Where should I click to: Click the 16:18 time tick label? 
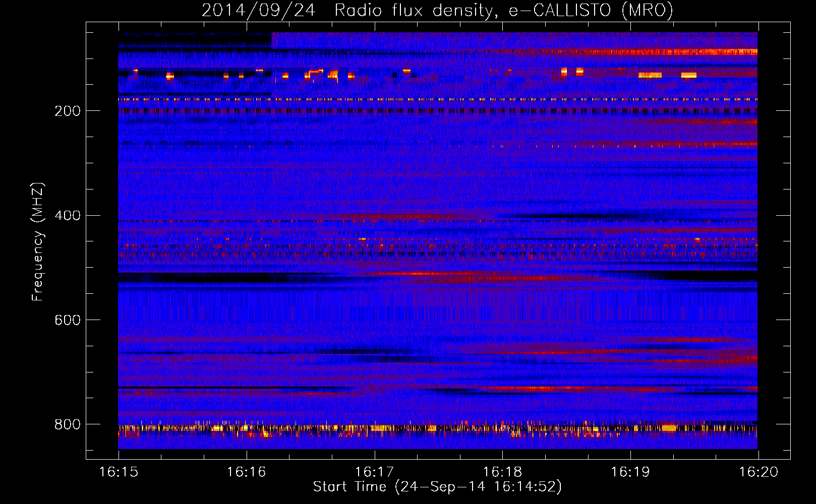click(502, 472)
